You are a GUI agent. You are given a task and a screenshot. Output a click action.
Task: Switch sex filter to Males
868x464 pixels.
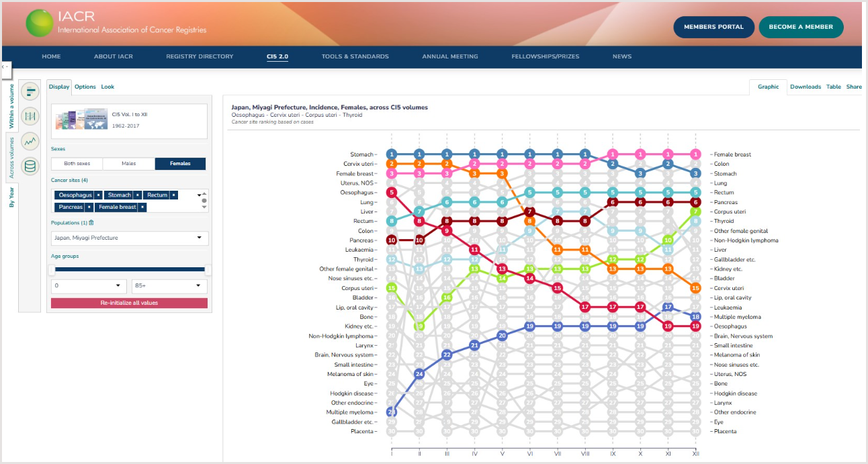click(x=128, y=163)
